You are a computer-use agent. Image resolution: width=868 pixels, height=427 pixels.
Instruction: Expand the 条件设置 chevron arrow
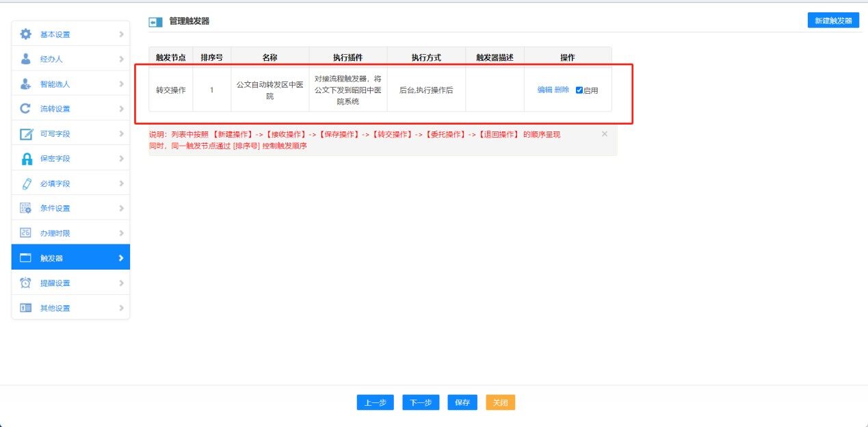click(121, 209)
